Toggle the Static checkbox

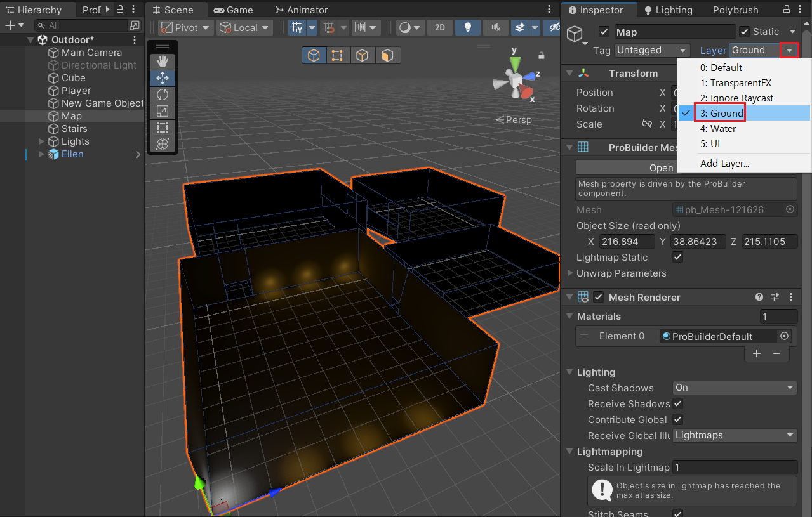pos(745,32)
